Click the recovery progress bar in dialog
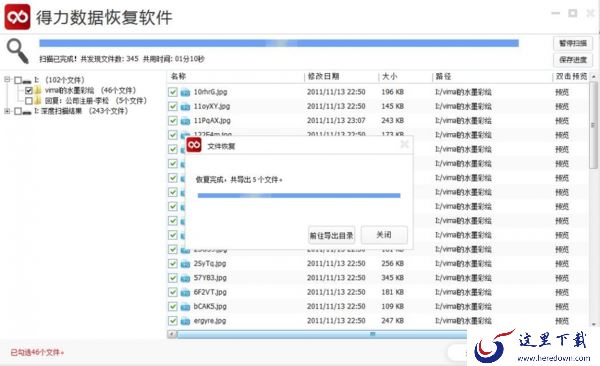This screenshot has width=600, height=366. pyautogui.click(x=299, y=195)
